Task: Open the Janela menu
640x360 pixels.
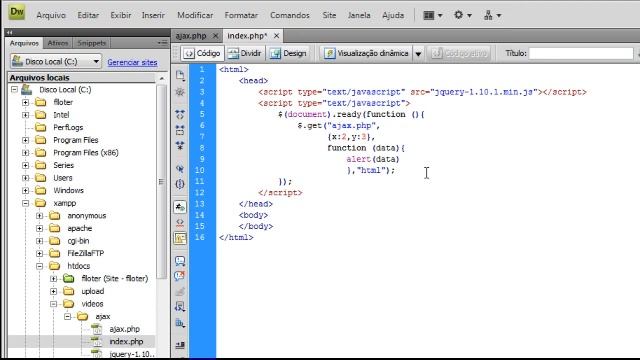Action: [359, 15]
